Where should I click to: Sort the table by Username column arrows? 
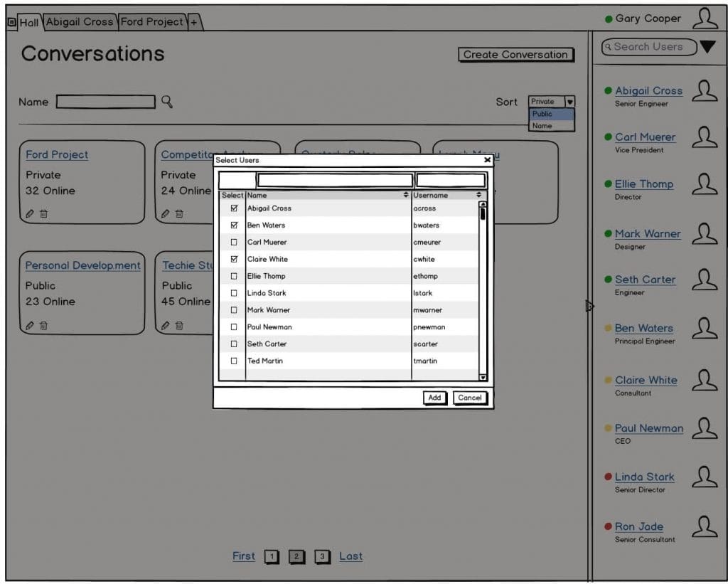click(x=478, y=195)
